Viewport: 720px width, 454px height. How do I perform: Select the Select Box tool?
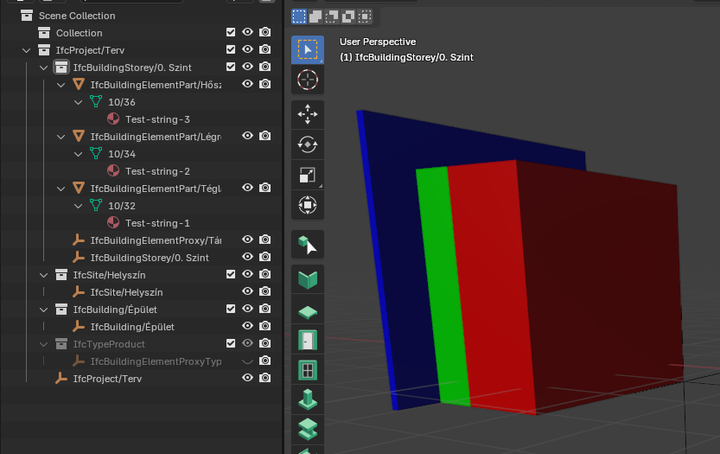click(307, 50)
